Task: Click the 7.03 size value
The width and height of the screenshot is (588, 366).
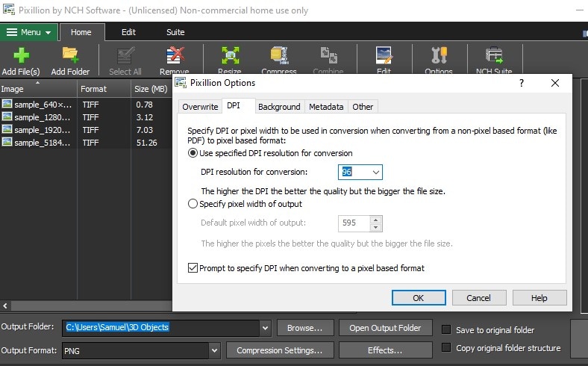Action: coord(144,130)
